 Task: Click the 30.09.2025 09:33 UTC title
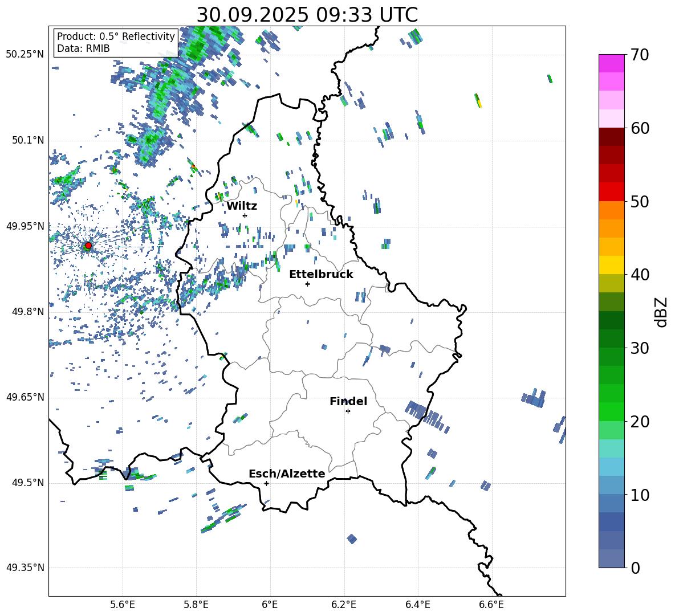(x=307, y=15)
